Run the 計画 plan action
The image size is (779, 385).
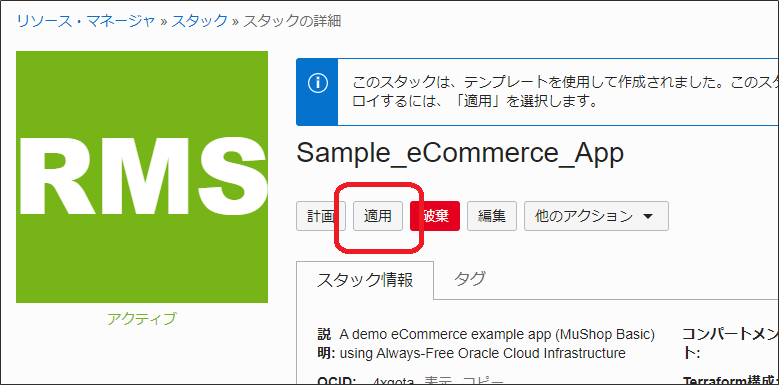[321, 216]
